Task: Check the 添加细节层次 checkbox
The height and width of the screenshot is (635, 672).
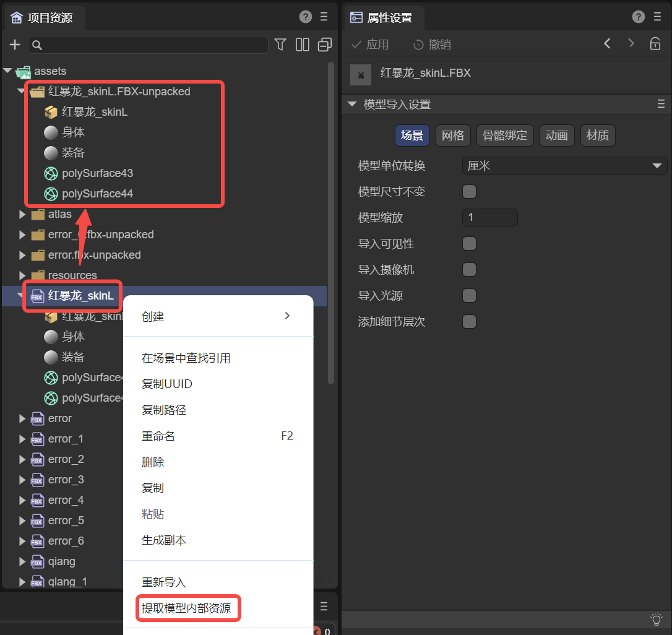Action: (x=470, y=322)
